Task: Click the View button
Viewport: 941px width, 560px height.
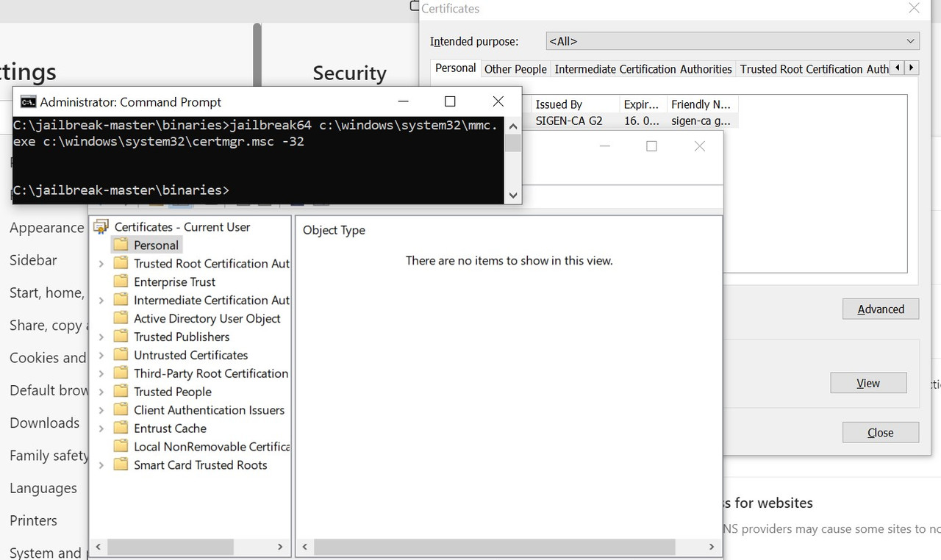Action: (x=868, y=383)
